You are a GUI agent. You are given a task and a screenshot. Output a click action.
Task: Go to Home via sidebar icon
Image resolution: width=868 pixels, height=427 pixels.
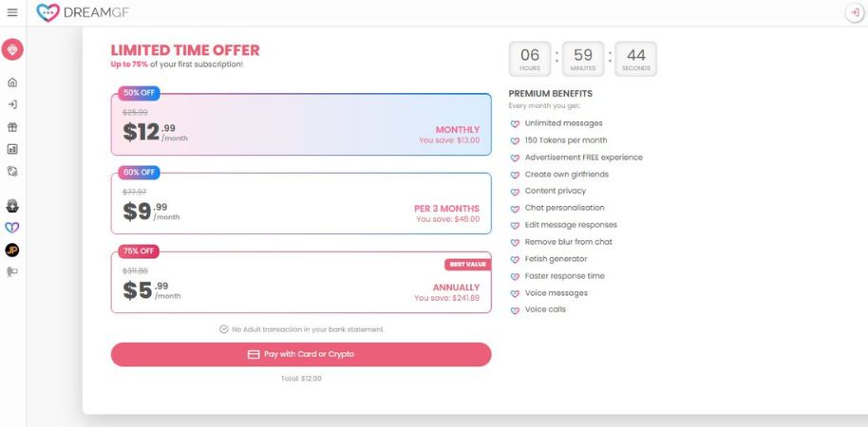(x=12, y=83)
